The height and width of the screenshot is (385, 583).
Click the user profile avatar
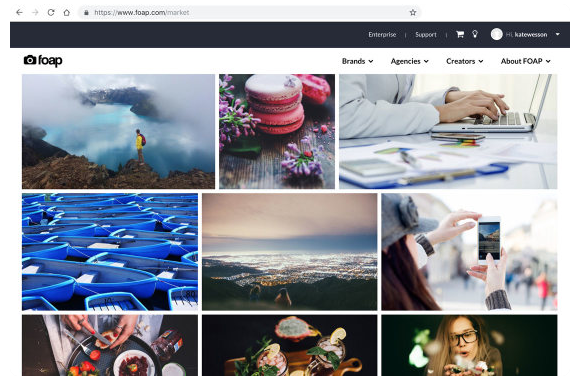[496, 34]
